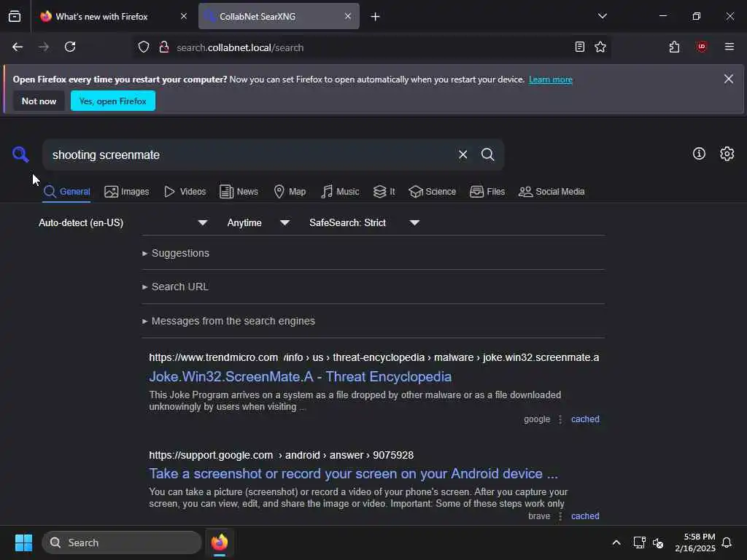747x560 pixels.
Task: Show hidden system tray icons
Action: [616, 542]
